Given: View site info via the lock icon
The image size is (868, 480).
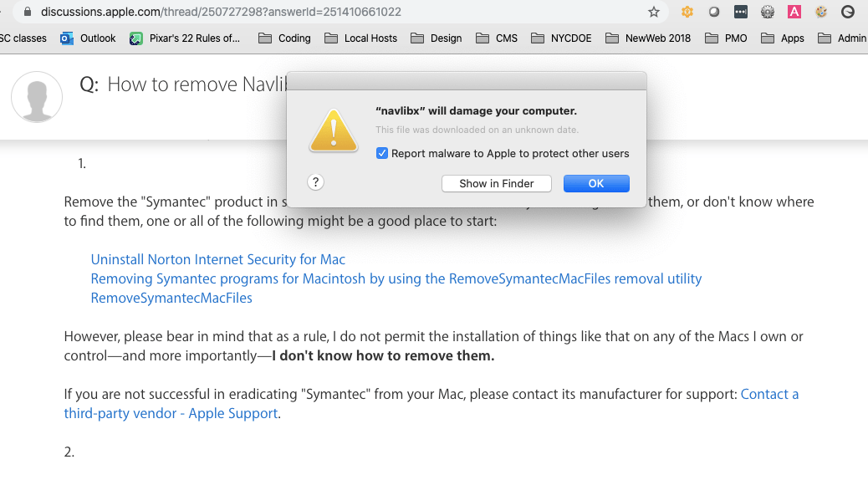Looking at the screenshot, I should [x=27, y=12].
